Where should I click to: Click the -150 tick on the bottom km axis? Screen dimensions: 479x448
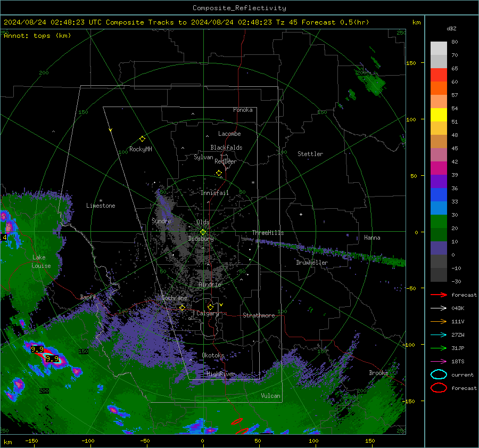pos(31,441)
